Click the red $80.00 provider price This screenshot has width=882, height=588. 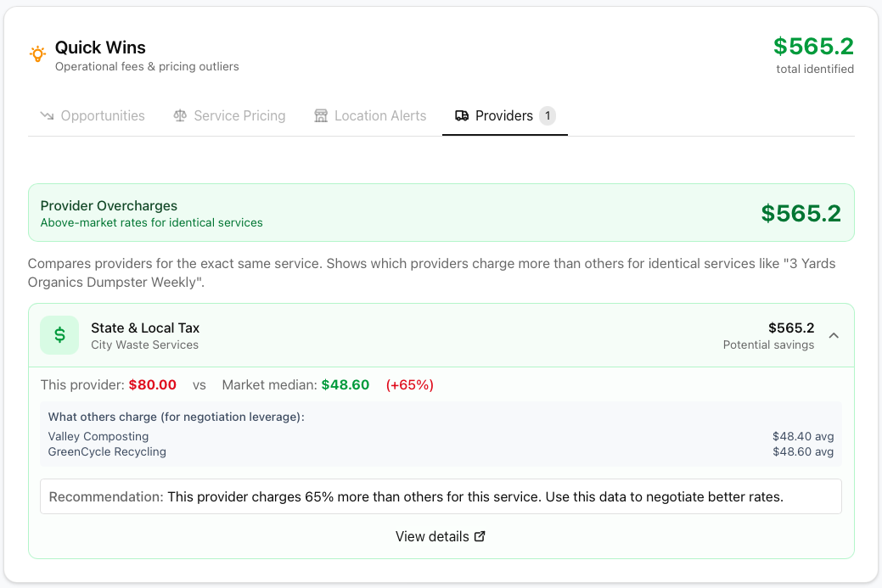[153, 384]
